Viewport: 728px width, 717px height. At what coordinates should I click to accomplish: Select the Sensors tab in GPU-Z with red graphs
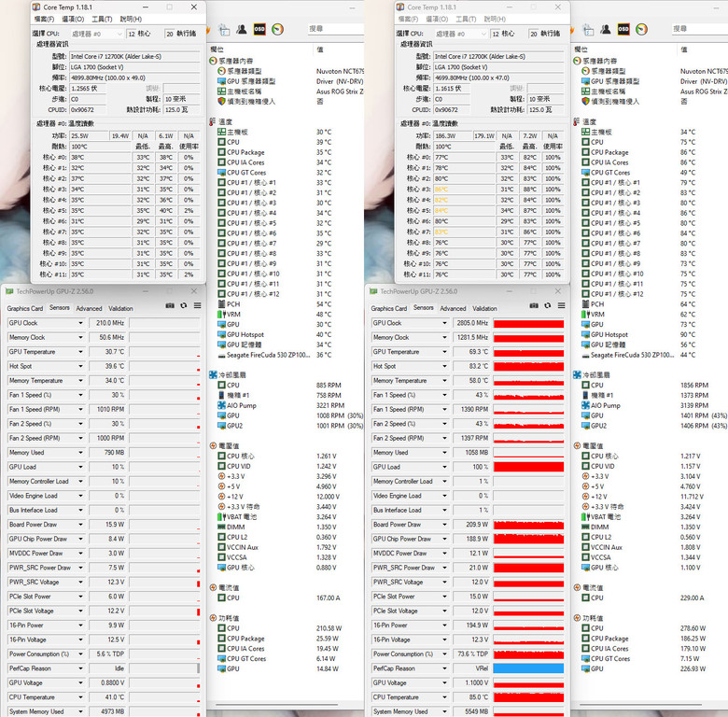[424, 308]
